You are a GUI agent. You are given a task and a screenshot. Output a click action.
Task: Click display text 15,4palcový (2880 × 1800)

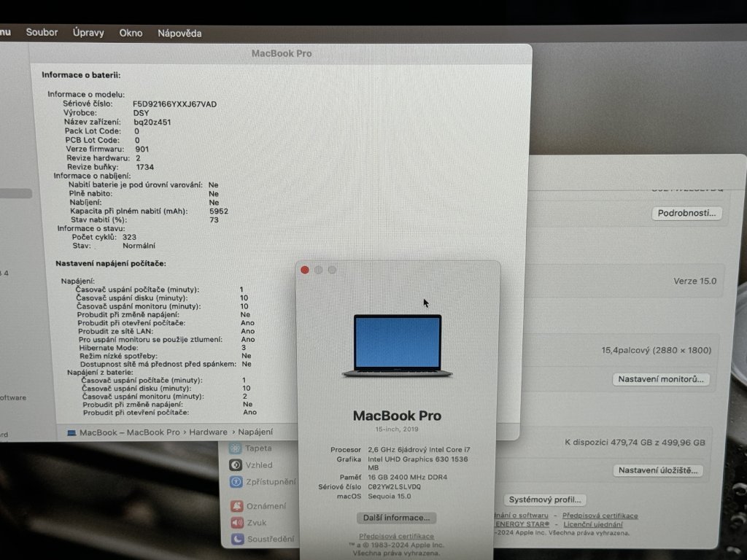click(656, 350)
